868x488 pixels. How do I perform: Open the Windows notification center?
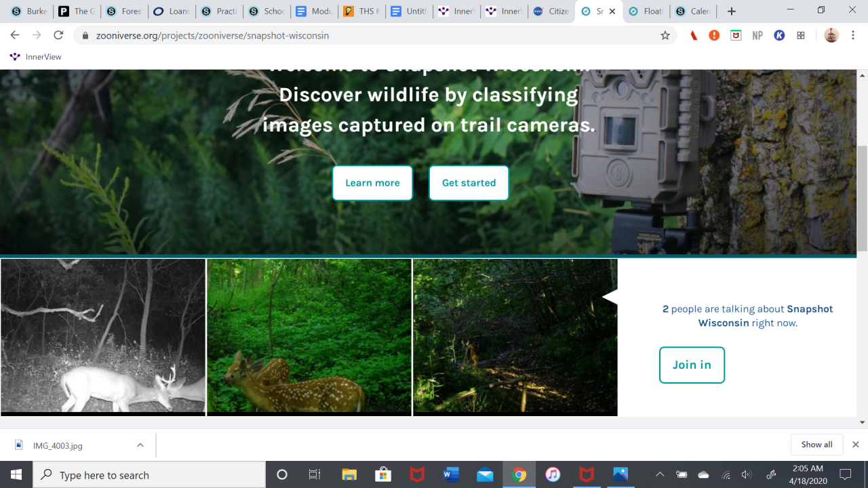tap(846, 474)
